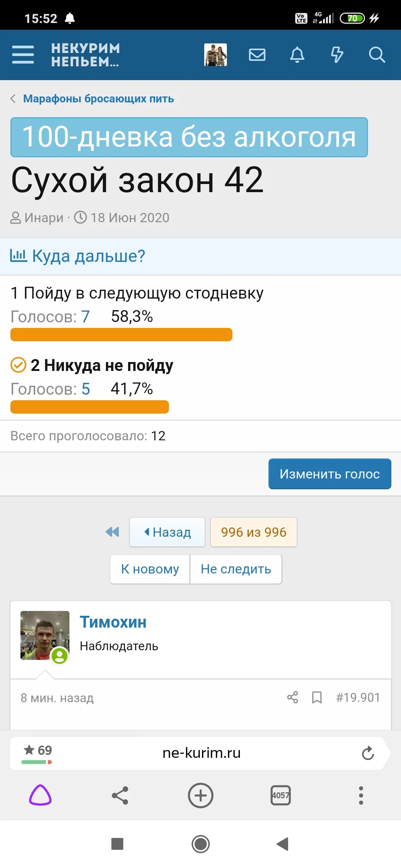Image resolution: width=401 pixels, height=868 pixels.
Task: Tap 'Не следить' to stop following the thread
Action: coord(236,569)
